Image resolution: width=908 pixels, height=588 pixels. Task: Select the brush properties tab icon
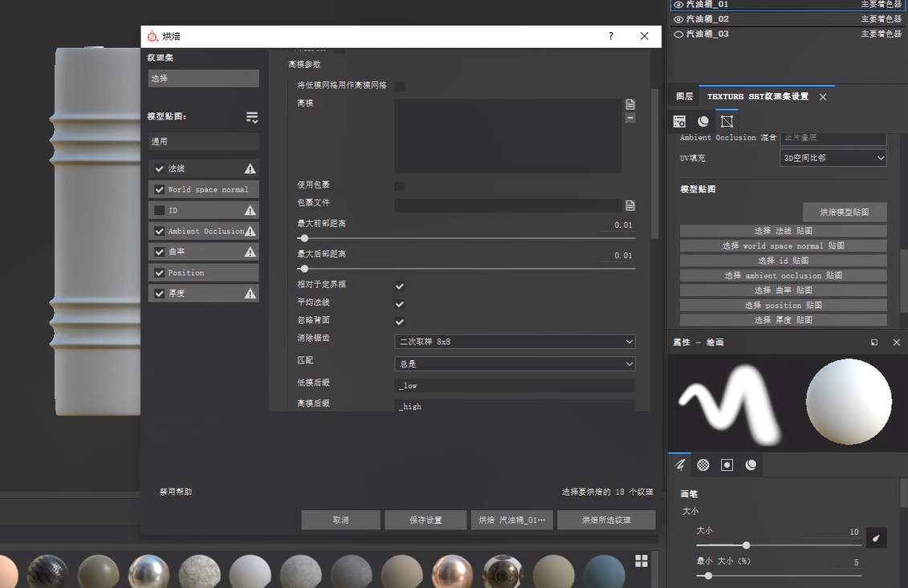pos(680,464)
